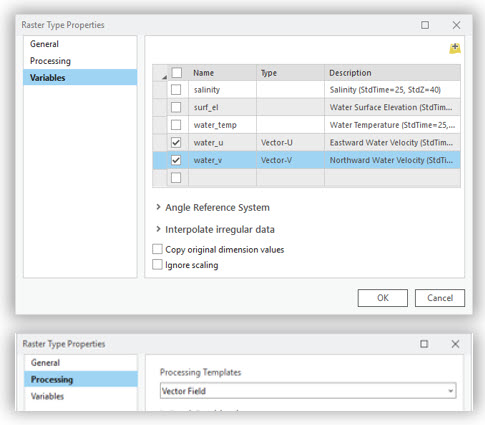Select the water_u name cell

click(x=222, y=143)
